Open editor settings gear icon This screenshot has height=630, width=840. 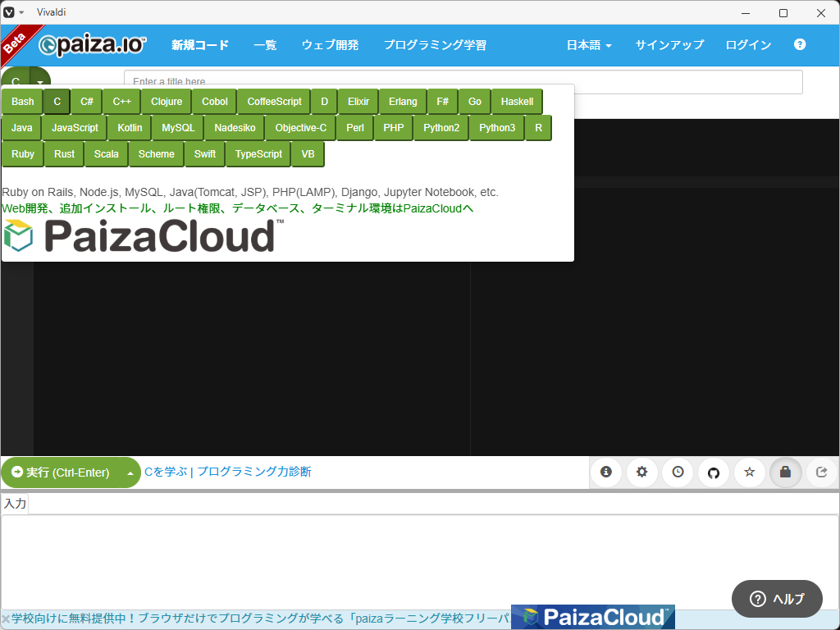tap(641, 472)
